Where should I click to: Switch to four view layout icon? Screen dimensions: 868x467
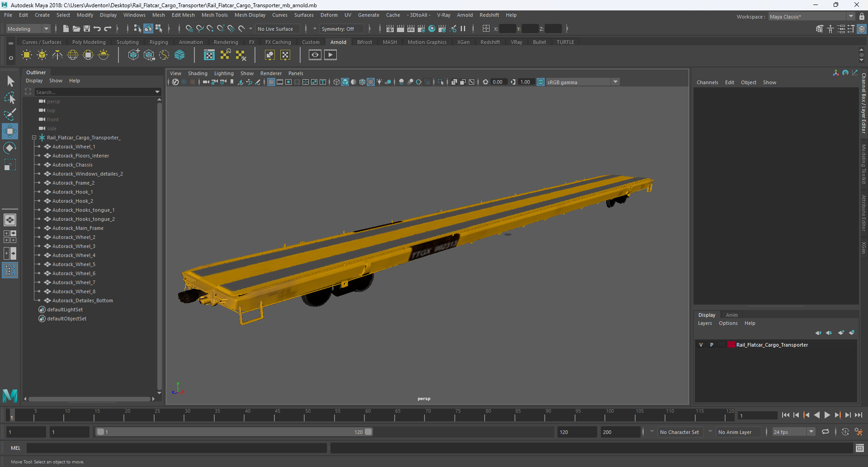click(10, 237)
